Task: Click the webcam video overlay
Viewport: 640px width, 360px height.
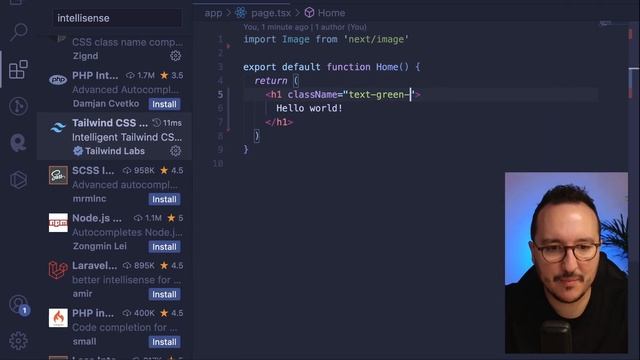Action: click(566, 262)
